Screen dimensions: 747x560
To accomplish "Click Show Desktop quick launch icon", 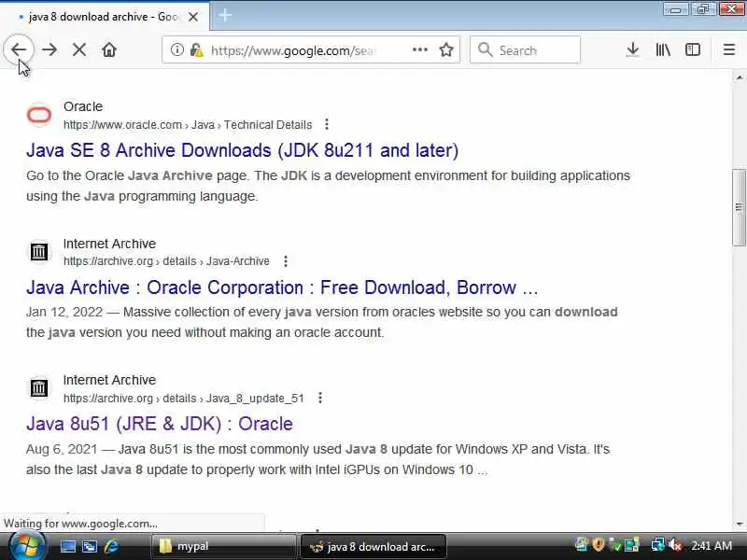I will (x=67, y=546).
